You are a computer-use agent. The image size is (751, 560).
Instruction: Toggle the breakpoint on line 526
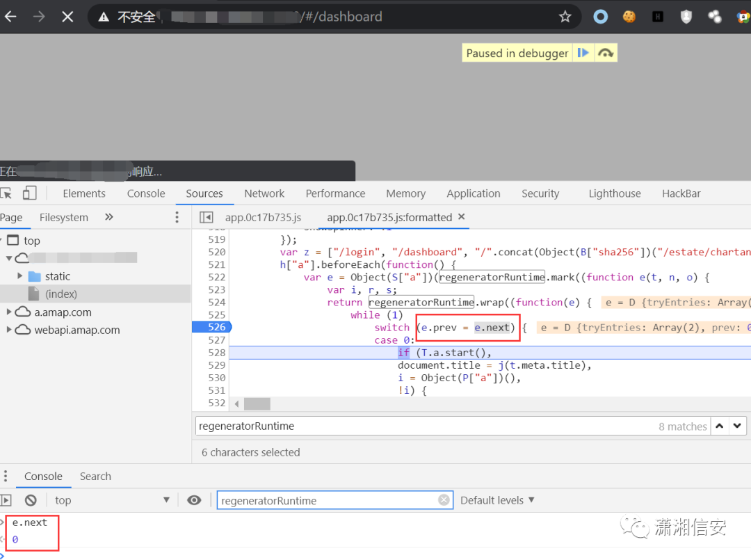pos(216,327)
